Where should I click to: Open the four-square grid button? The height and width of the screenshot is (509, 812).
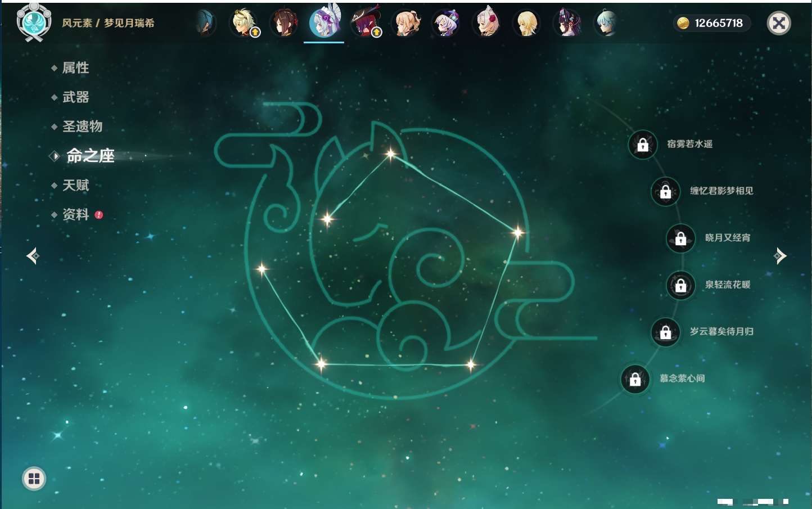[x=34, y=479]
